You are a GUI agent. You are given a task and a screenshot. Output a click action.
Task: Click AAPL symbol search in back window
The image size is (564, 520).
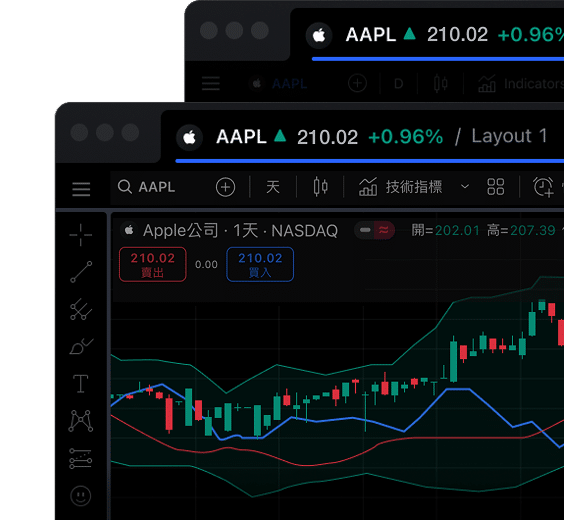279,84
